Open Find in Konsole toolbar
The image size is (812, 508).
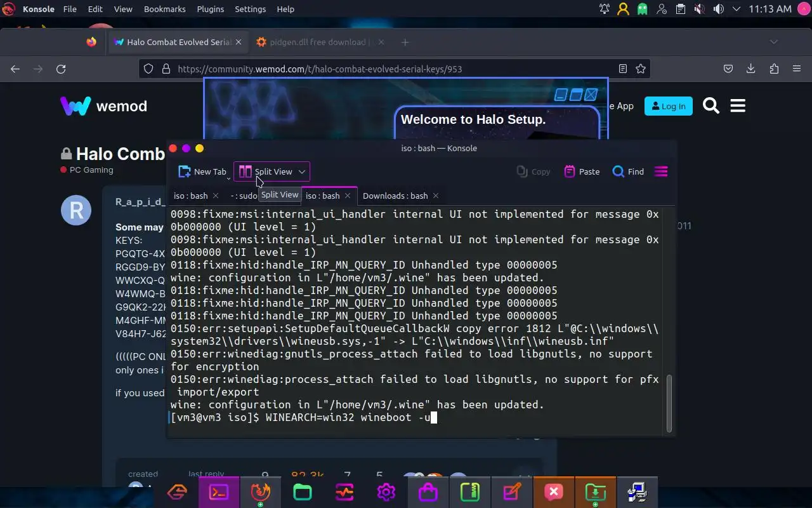pyautogui.click(x=628, y=171)
